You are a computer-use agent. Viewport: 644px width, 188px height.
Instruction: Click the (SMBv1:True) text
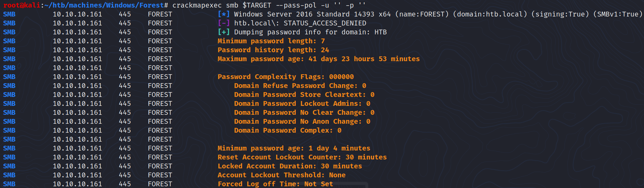coord(618,14)
